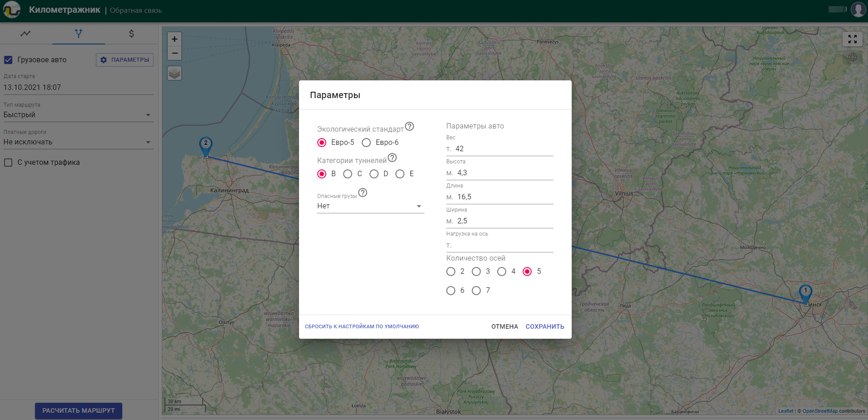Open Тип маршрута dropdown

[x=78, y=115]
